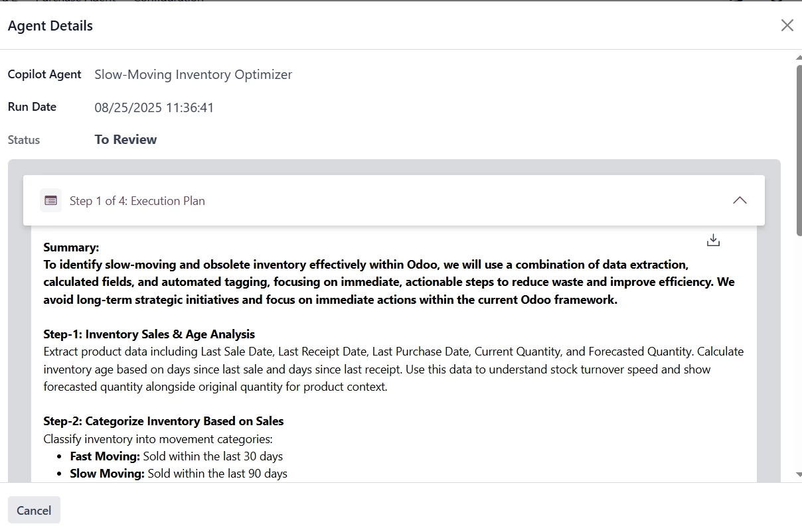The height and width of the screenshot is (532, 802).
Task: Click the scrollbar up arrow
Action: tap(798, 59)
